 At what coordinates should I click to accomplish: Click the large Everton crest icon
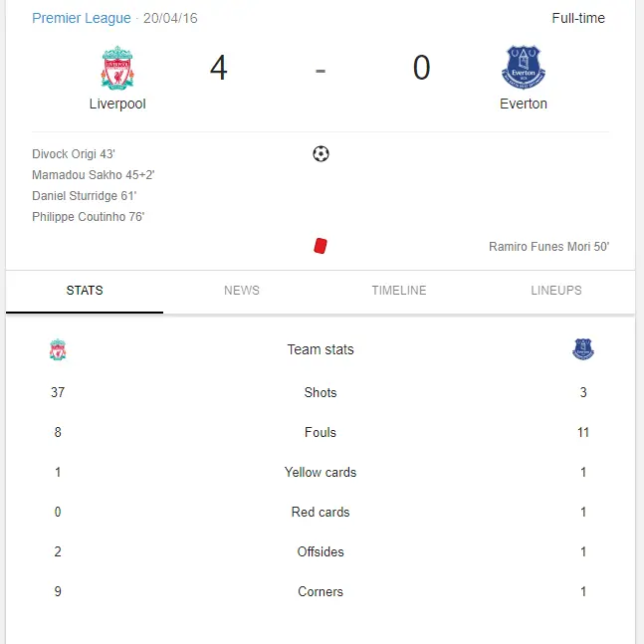[524, 68]
